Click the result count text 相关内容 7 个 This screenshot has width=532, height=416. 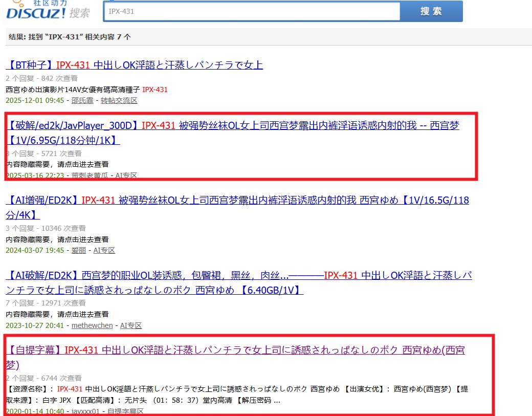tap(107, 37)
